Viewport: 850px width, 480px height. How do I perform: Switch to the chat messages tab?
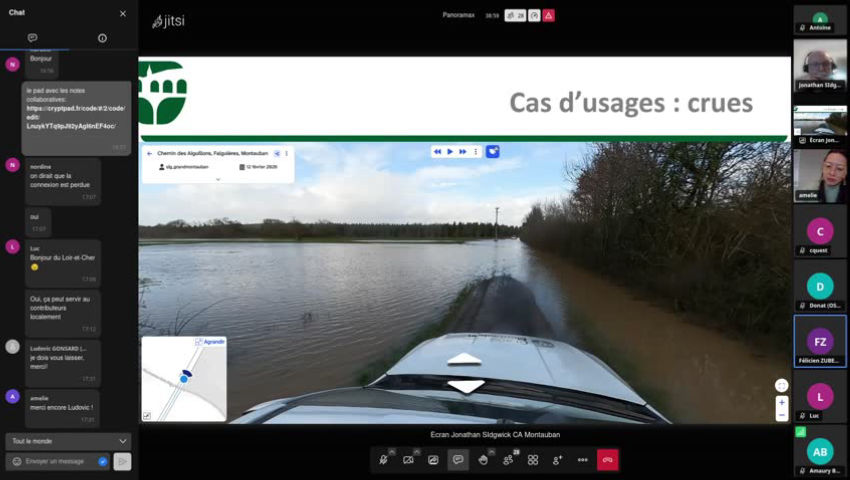(33, 38)
